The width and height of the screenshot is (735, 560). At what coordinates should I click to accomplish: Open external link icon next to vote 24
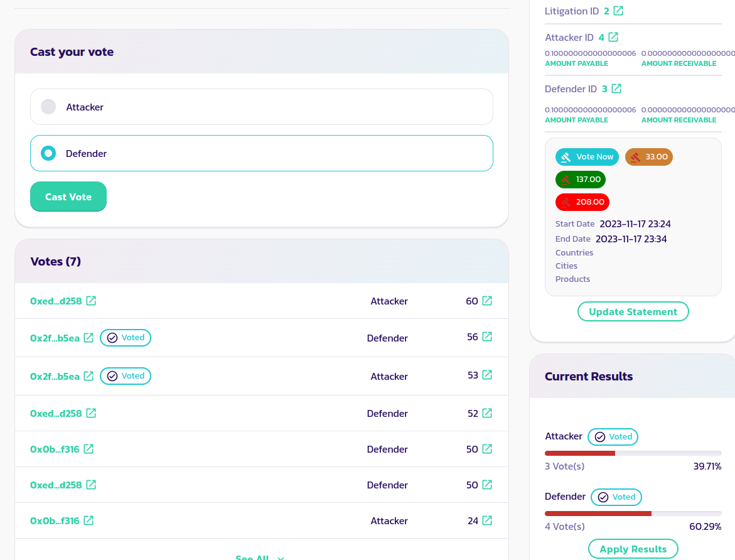click(487, 520)
